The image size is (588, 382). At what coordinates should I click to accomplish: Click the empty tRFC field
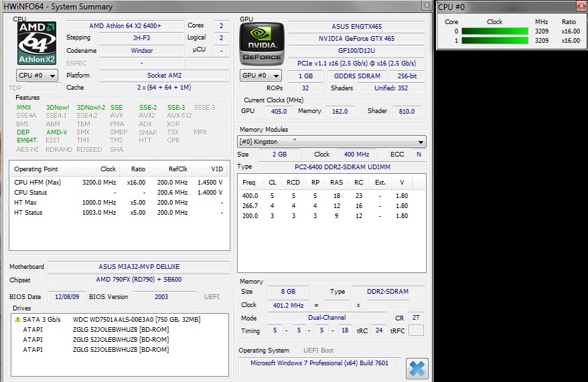[x=416, y=330]
